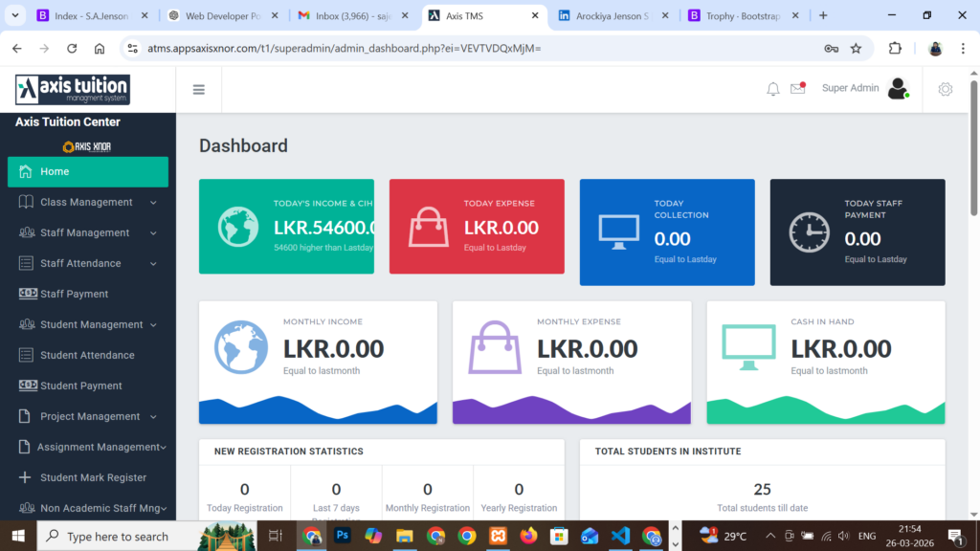Click the Yearly Registration label
Screen dimensions: 980x551
coord(519,508)
